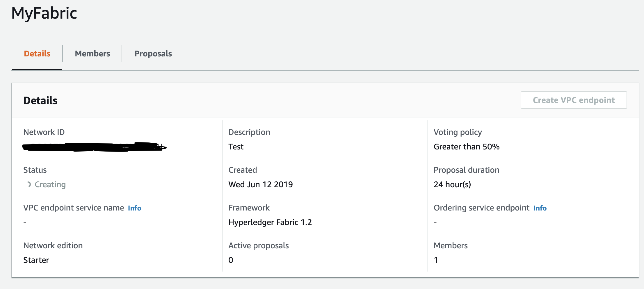This screenshot has width=644, height=289.
Task: Open Info link for Ordering service endpoint
Action: coord(540,208)
